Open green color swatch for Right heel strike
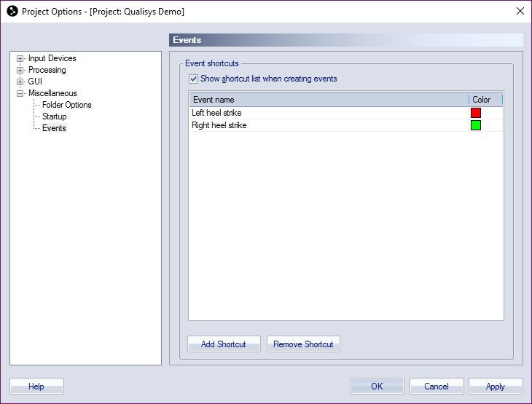 [x=476, y=125]
